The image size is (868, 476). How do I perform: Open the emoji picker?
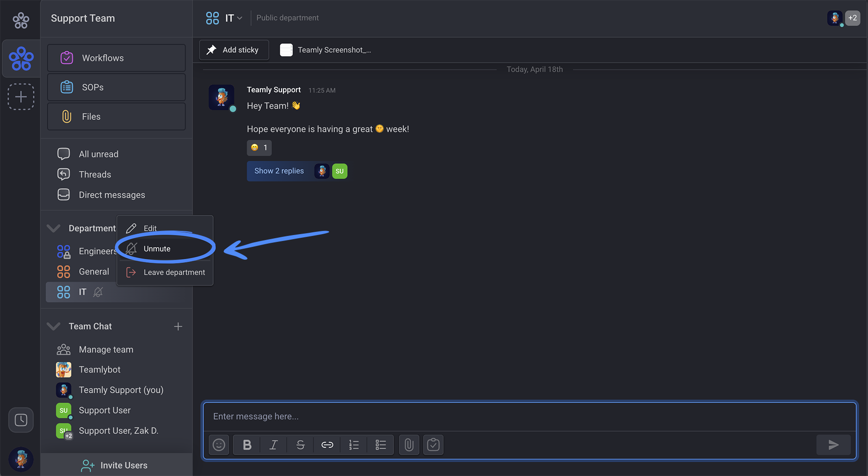tap(219, 445)
